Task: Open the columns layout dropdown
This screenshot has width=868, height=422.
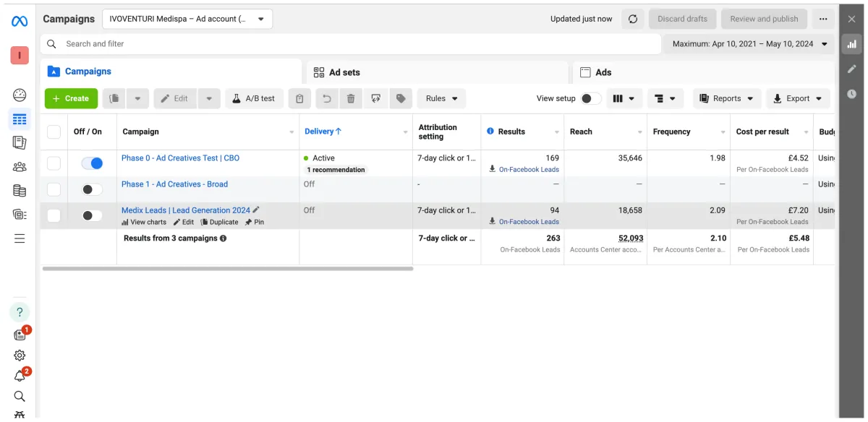Action: click(x=624, y=98)
